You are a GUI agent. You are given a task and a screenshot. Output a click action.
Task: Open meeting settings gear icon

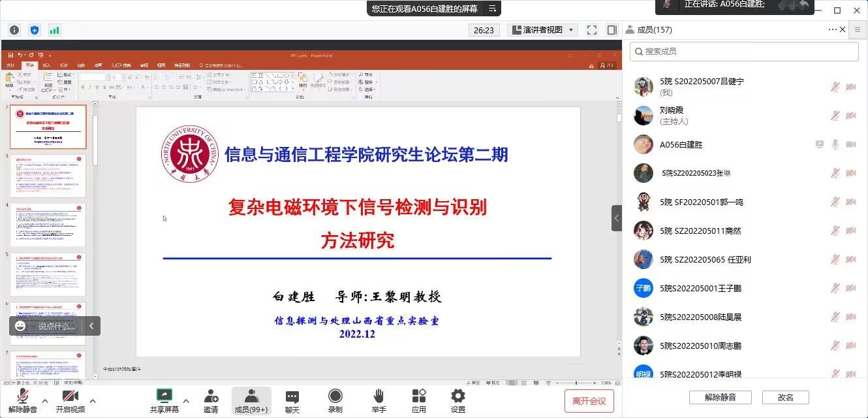pos(458,396)
